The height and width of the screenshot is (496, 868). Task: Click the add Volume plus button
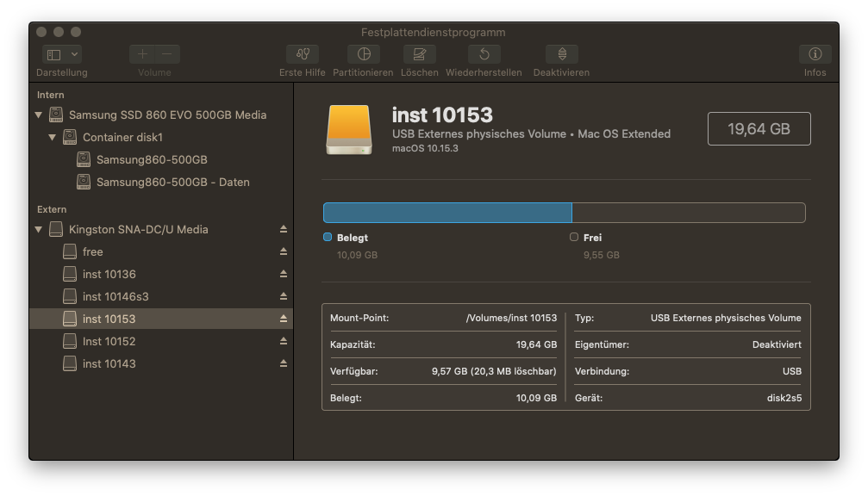(142, 54)
